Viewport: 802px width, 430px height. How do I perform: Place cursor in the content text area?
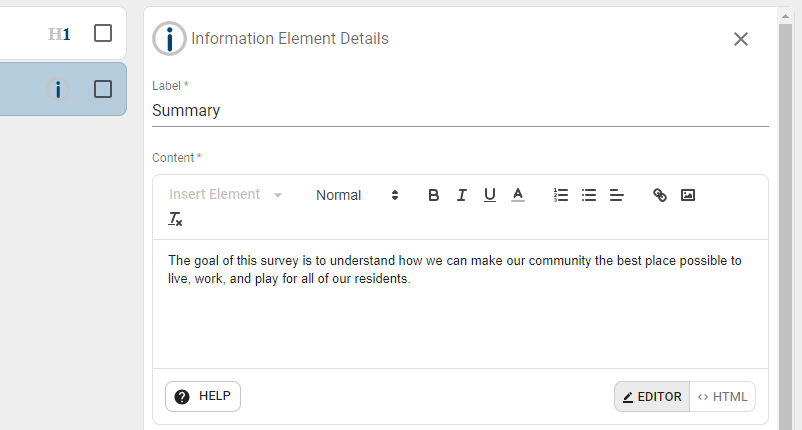click(x=460, y=304)
